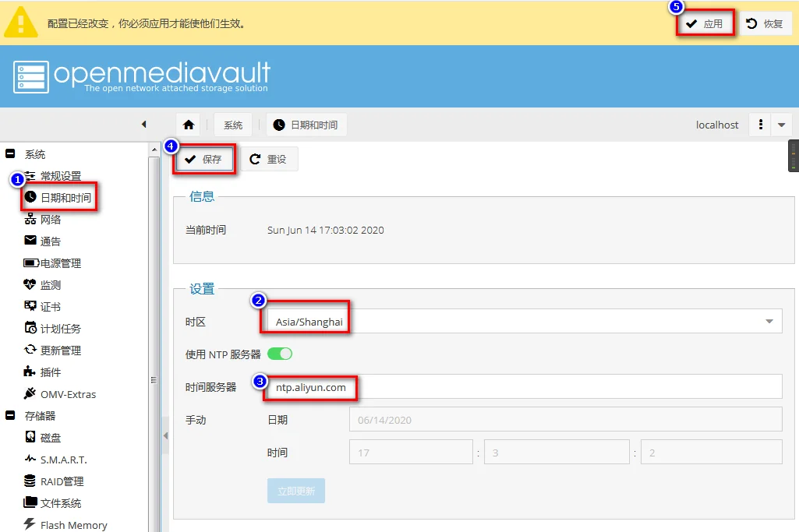Click the 重设 reset button
799x532 pixels.
point(268,160)
